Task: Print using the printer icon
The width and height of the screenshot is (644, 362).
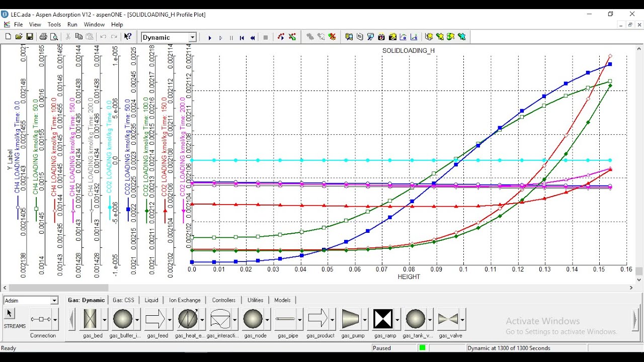Action: click(43, 37)
